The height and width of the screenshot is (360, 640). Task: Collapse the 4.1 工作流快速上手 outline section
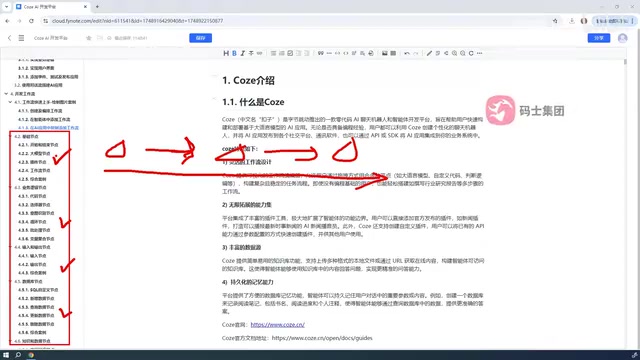pyautogui.click(x=10, y=102)
